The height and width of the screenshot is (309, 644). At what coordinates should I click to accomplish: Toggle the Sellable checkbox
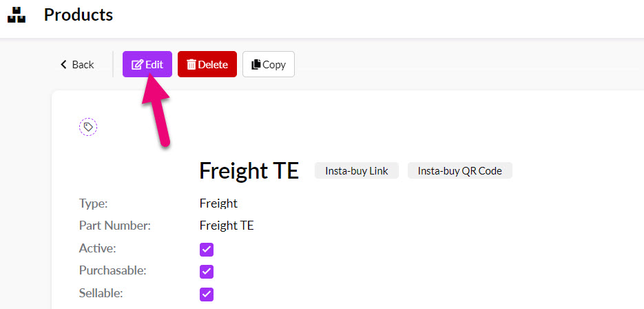pos(207,295)
